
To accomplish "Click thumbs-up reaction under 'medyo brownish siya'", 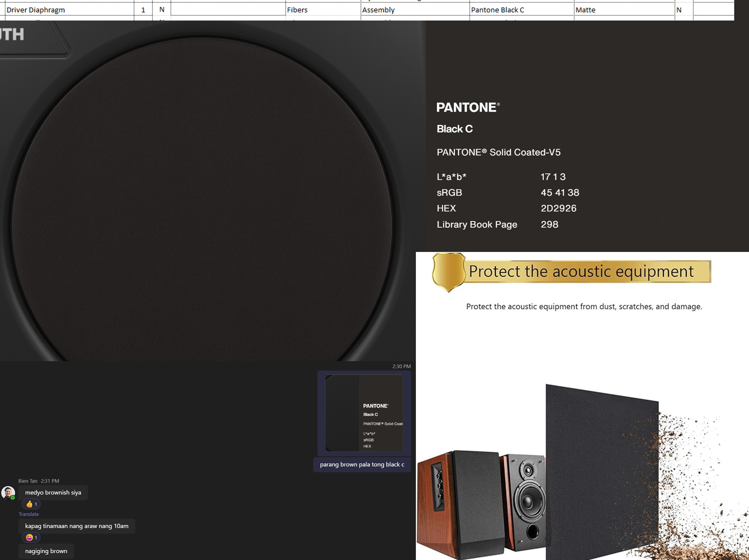I will point(31,504).
